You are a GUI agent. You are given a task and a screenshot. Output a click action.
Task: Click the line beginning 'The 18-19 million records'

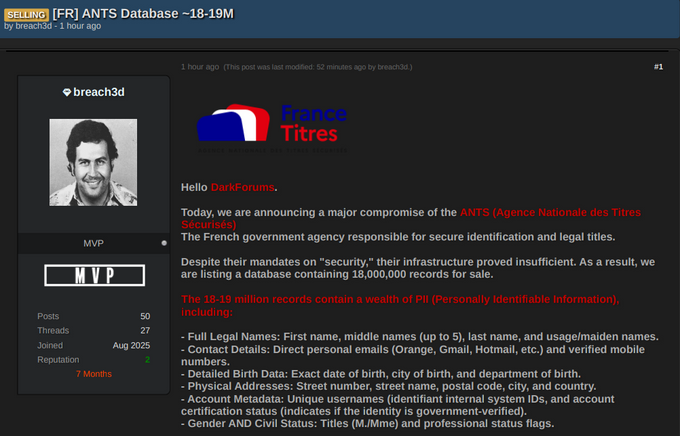(x=400, y=305)
